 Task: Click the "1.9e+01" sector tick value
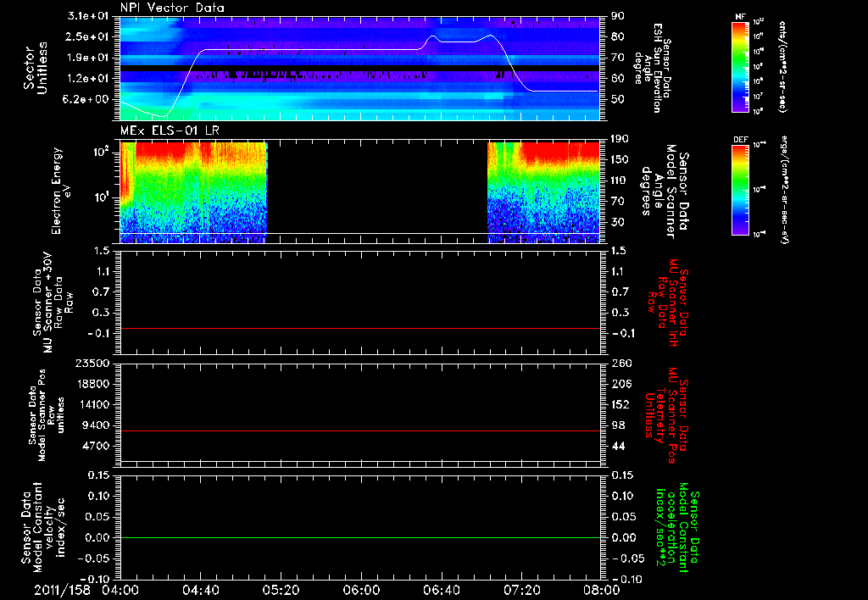point(87,58)
